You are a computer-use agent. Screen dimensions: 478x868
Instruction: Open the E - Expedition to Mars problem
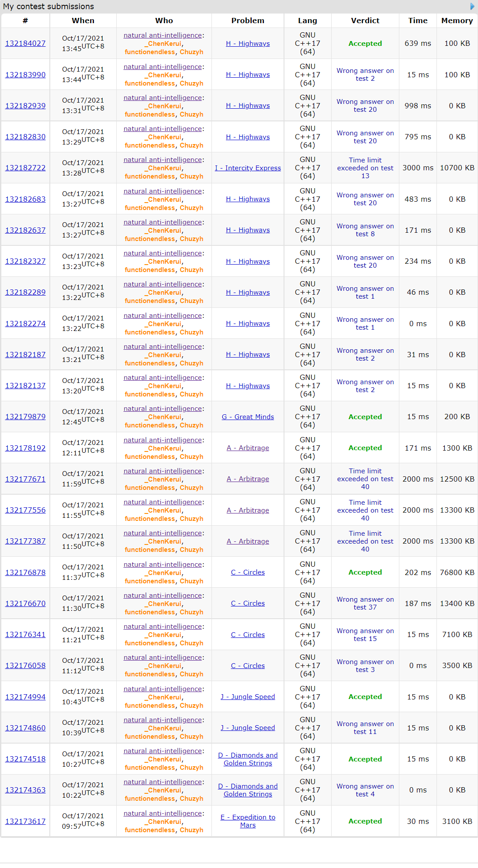coord(248,821)
